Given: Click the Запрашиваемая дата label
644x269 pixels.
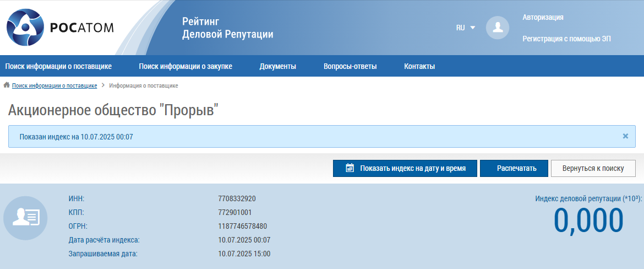Looking at the screenshot, I should (103, 254).
